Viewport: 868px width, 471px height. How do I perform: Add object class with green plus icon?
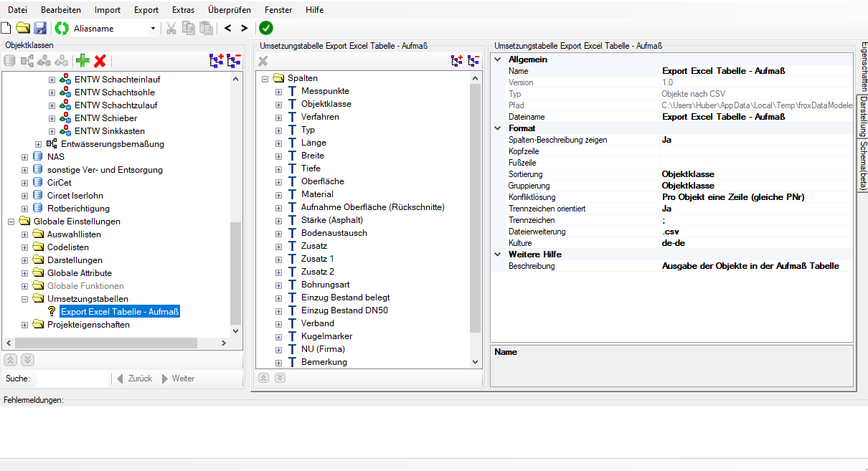(x=83, y=61)
